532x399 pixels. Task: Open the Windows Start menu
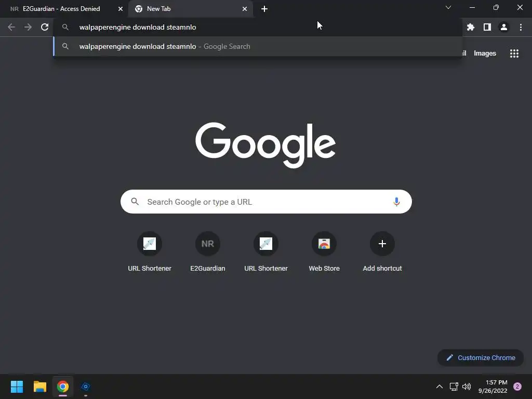click(17, 387)
